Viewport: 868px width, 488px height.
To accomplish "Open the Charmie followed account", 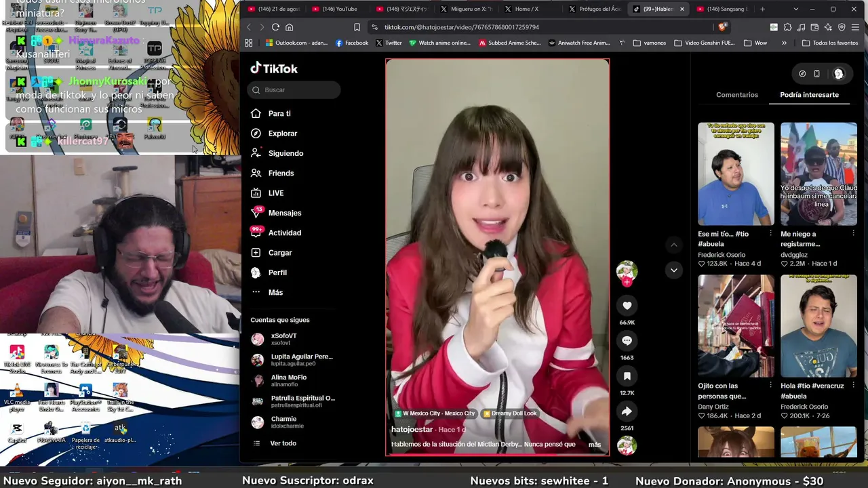I will coord(293,422).
